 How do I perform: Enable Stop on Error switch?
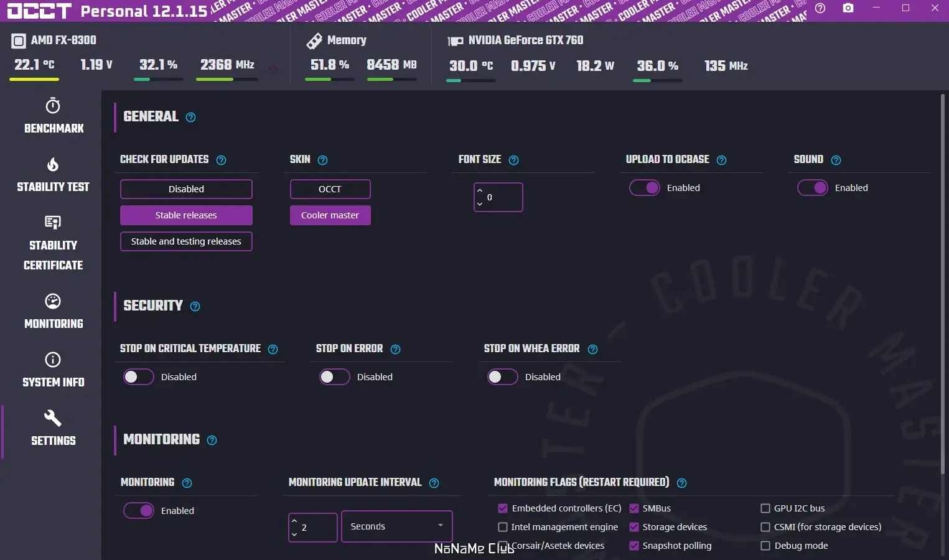point(335,377)
